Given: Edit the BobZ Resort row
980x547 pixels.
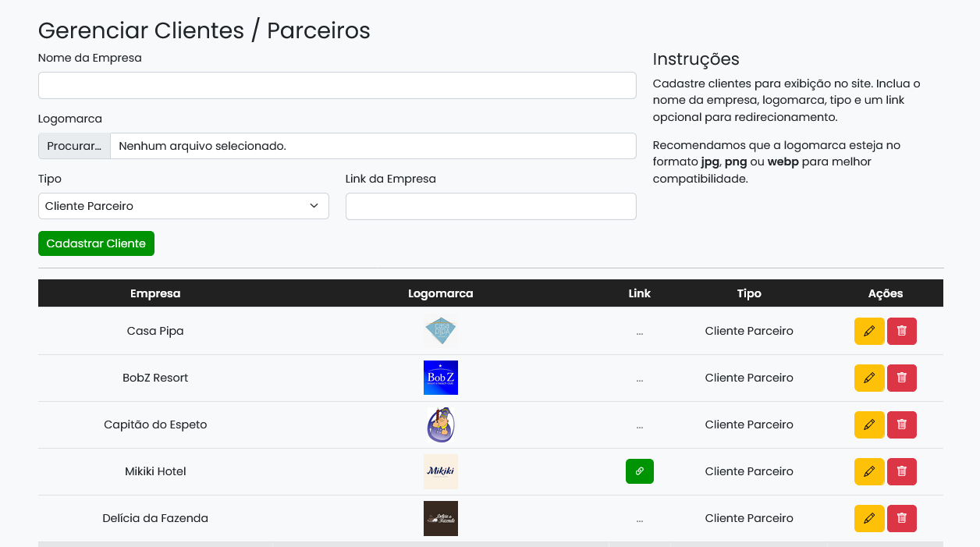Looking at the screenshot, I should 869,378.
